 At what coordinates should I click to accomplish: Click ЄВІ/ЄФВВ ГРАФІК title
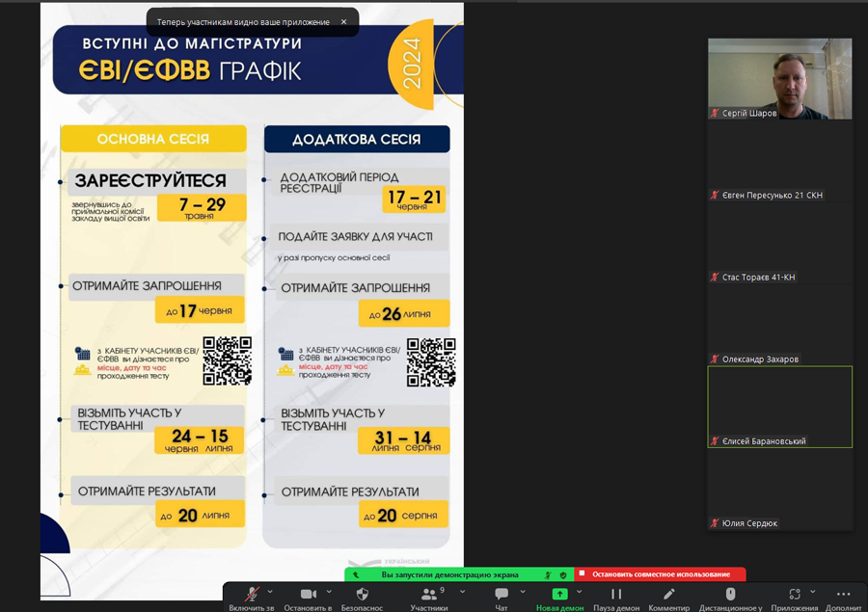click(x=190, y=70)
